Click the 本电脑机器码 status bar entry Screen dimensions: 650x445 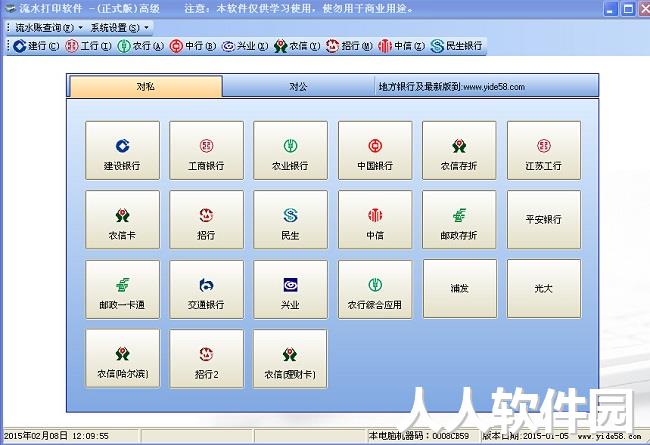419,436
